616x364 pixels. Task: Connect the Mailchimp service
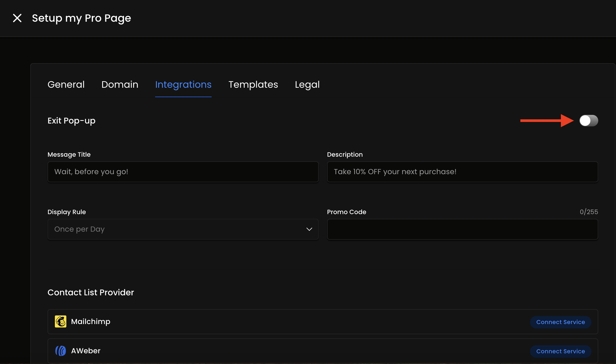point(560,322)
